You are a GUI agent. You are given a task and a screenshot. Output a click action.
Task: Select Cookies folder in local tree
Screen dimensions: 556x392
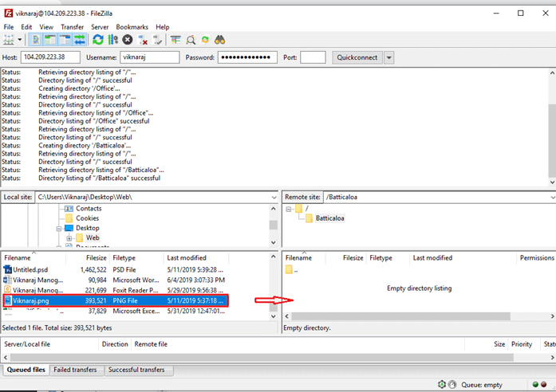87,218
